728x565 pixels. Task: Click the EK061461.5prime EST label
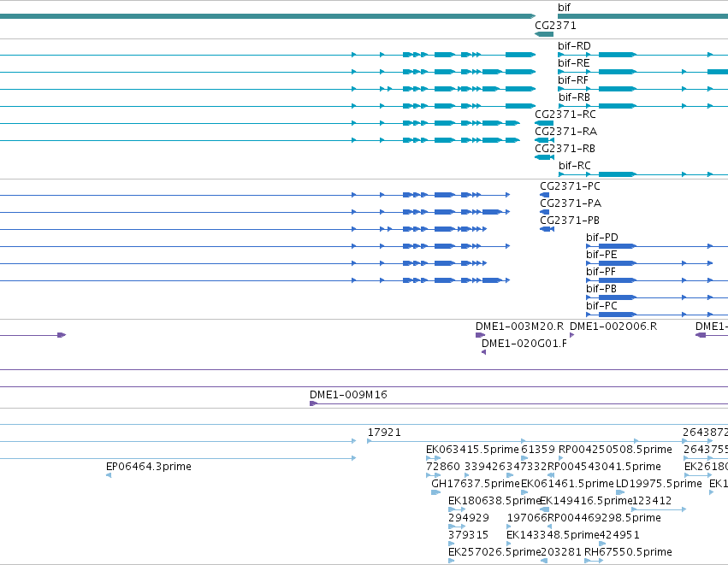pos(567,484)
